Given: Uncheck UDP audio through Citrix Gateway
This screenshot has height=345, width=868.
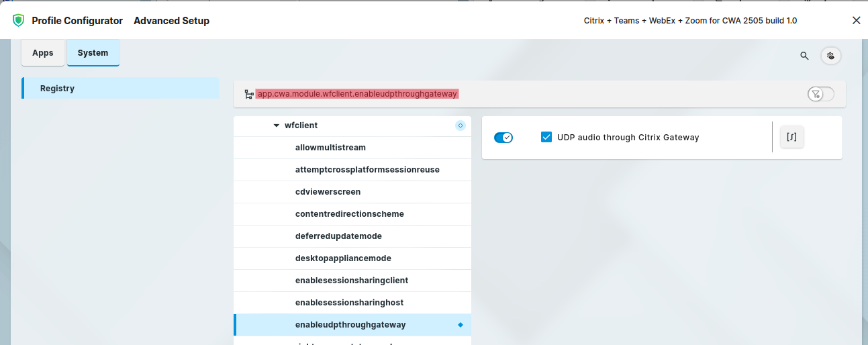Looking at the screenshot, I should click(546, 137).
